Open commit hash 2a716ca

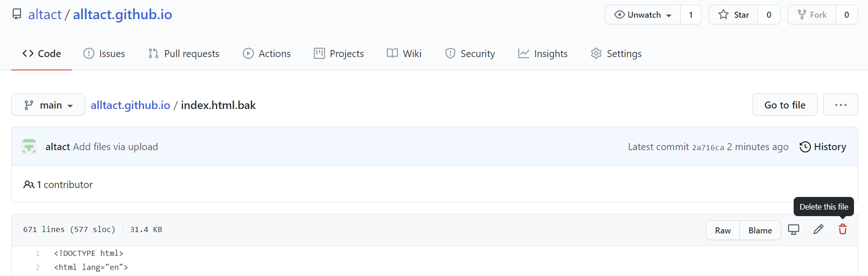coord(708,147)
